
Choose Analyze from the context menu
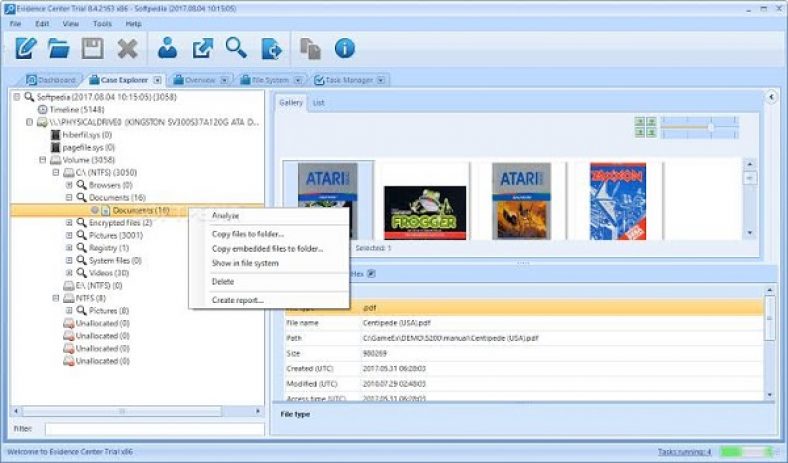pyautogui.click(x=225, y=215)
